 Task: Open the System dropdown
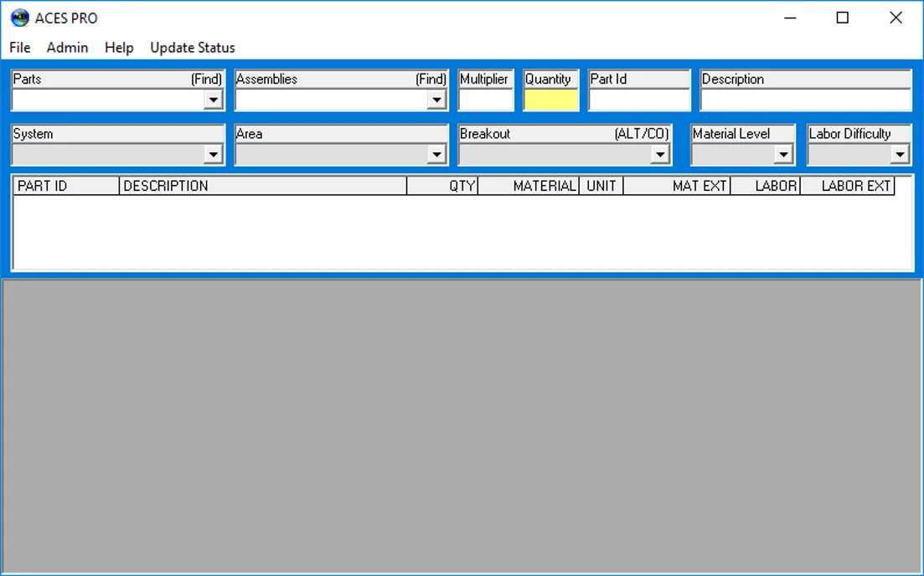(x=214, y=155)
